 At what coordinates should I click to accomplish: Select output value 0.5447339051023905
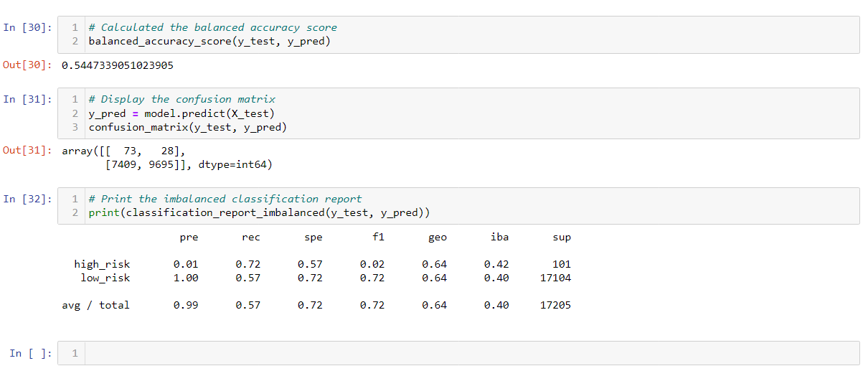click(118, 65)
